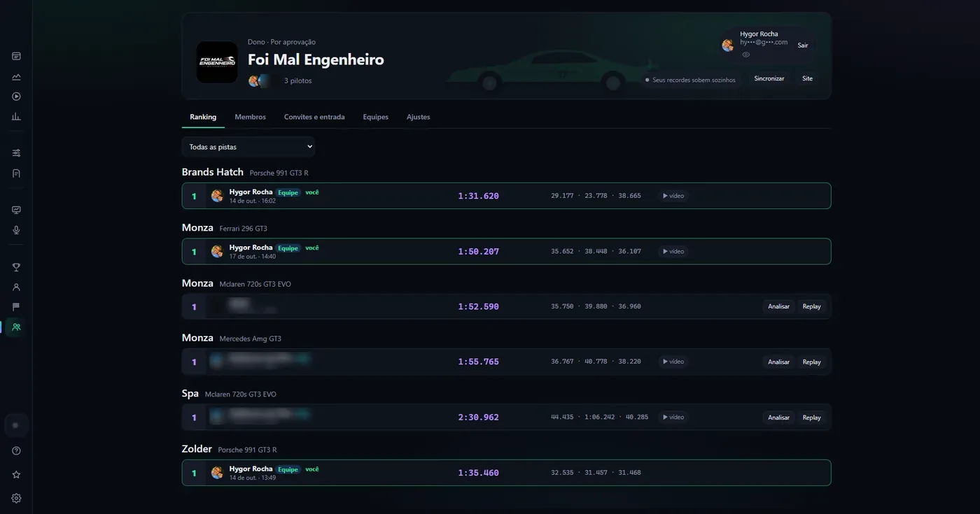
Task: Switch to the Ranking tab
Action: click(203, 117)
